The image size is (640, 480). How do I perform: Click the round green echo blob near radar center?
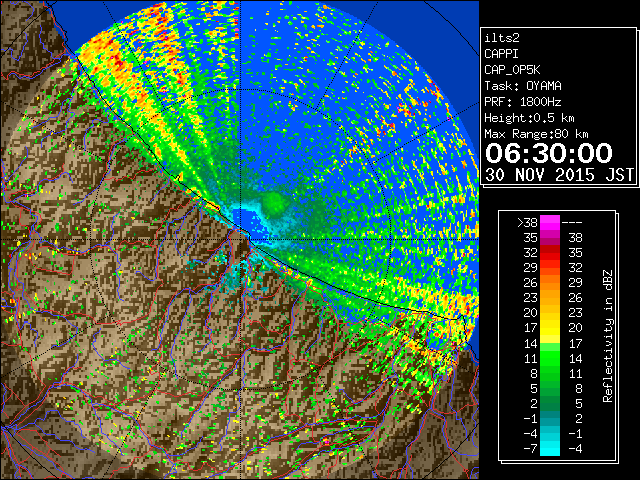coord(274,203)
